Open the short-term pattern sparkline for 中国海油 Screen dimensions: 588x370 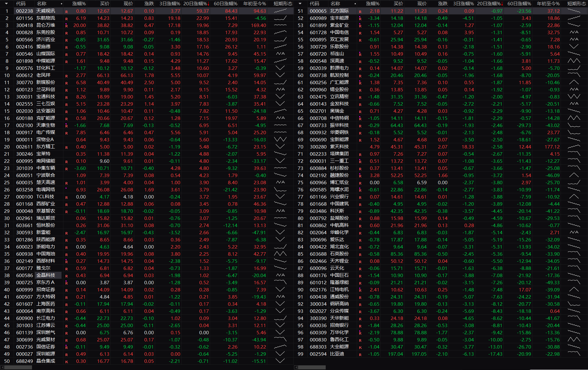tap(280, 254)
